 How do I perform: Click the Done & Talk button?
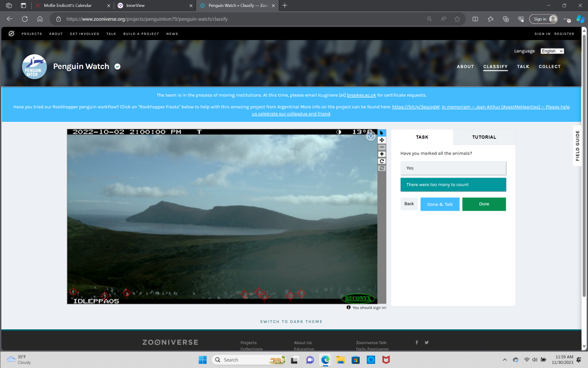click(440, 204)
